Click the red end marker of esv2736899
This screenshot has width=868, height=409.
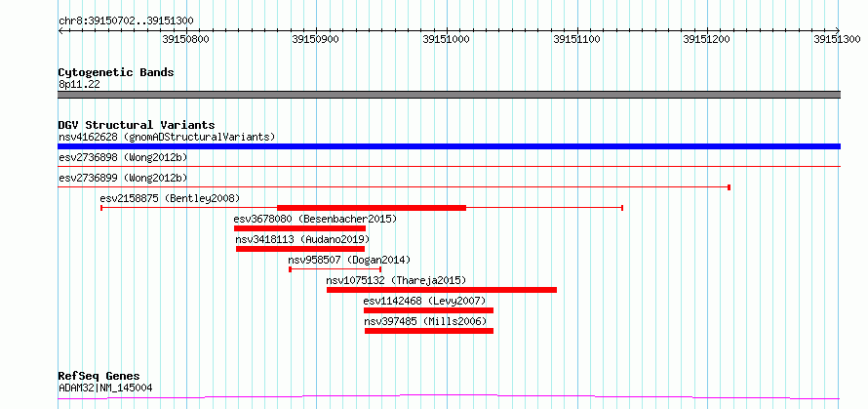pyautogui.click(x=730, y=187)
